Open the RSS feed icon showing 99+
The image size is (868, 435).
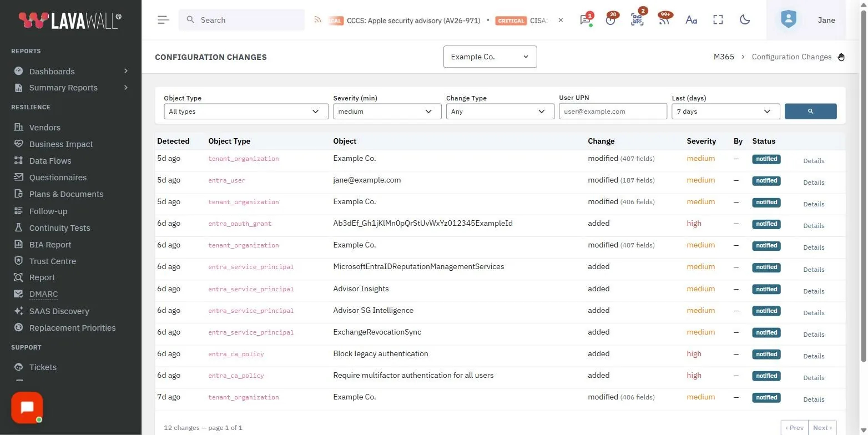664,19
